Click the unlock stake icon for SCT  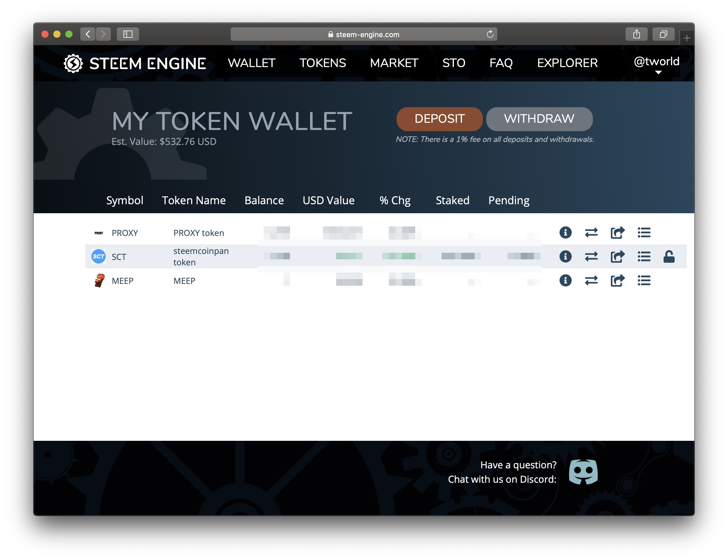coord(669,257)
